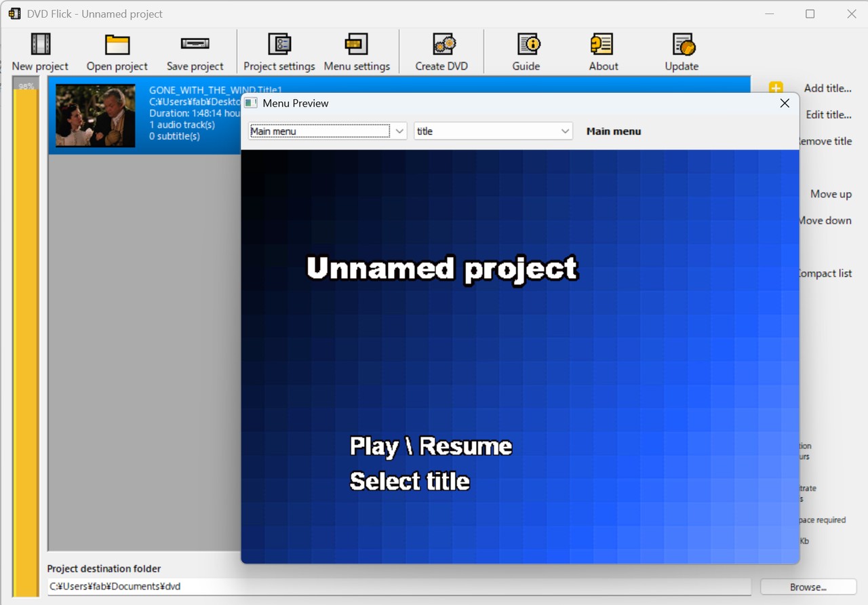This screenshot has width=868, height=605.
Task: Open Menu settings from the toolbar
Action: pyautogui.click(x=357, y=44)
